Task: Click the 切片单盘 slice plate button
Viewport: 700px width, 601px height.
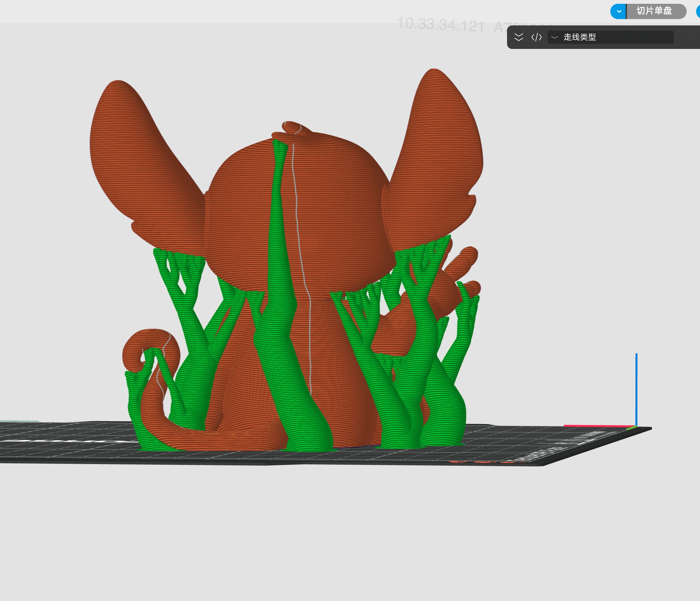Action: [656, 11]
